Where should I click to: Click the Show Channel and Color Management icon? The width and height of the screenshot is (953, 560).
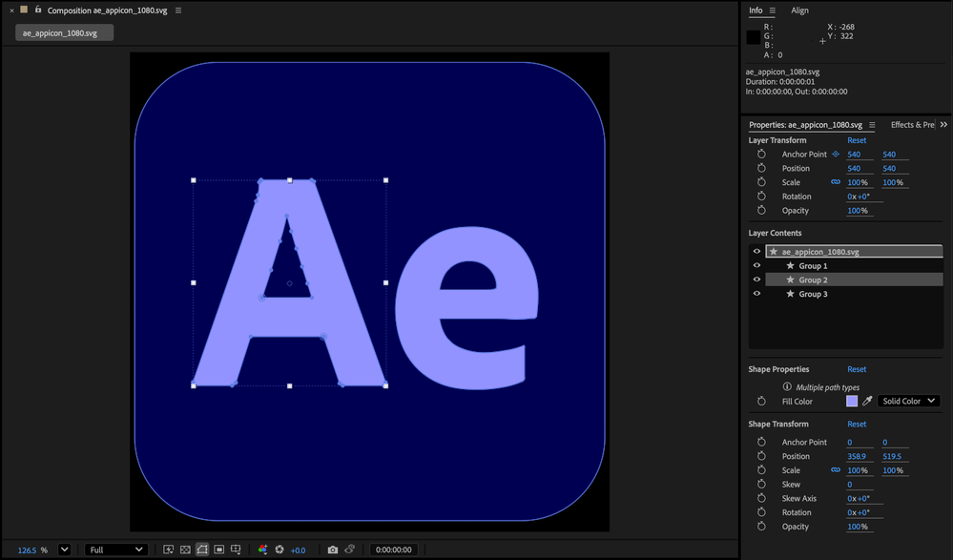pyautogui.click(x=262, y=550)
